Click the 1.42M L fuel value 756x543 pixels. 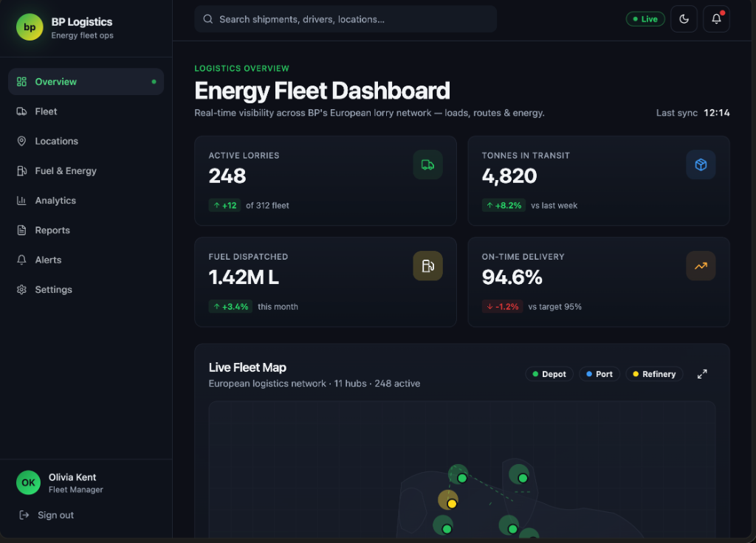[244, 277]
